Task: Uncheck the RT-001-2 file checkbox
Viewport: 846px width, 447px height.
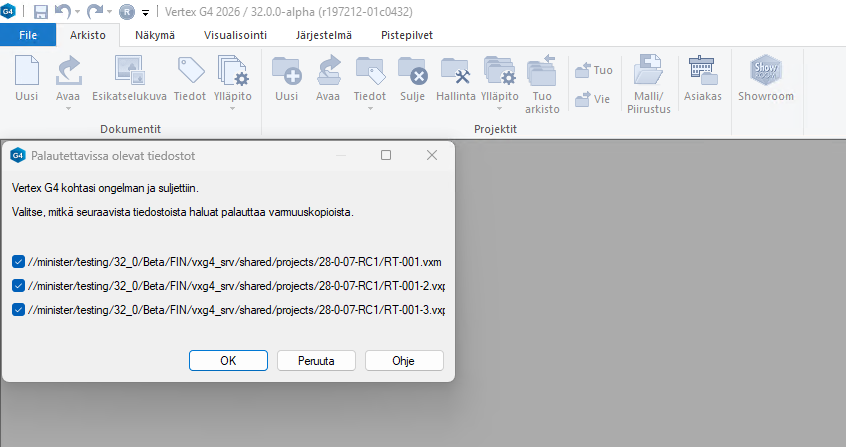Action: (x=18, y=286)
